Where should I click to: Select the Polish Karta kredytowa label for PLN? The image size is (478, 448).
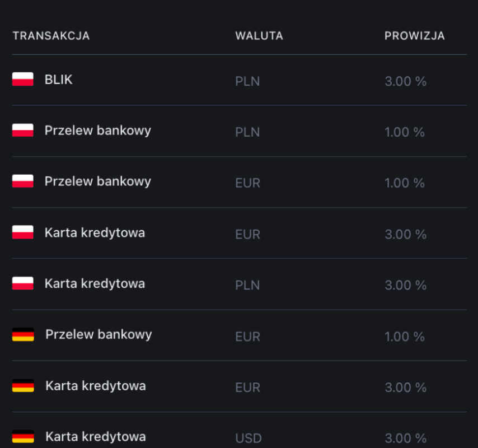click(x=95, y=283)
